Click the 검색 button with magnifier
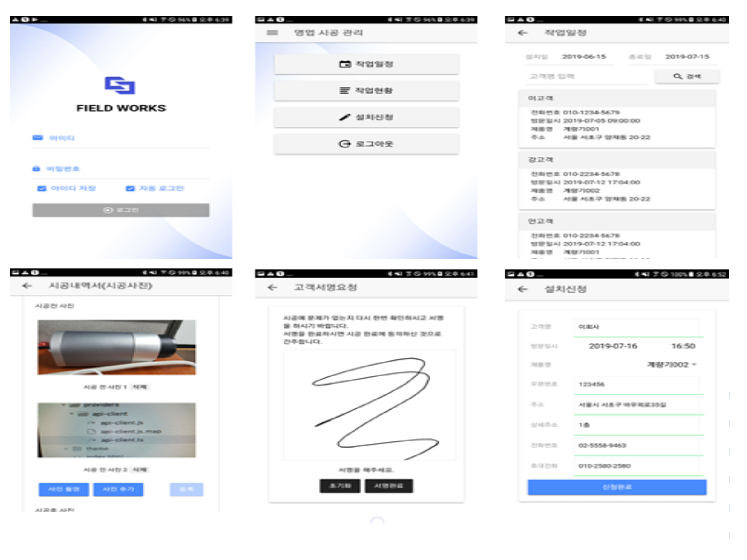747x560 pixels. pos(687,77)
